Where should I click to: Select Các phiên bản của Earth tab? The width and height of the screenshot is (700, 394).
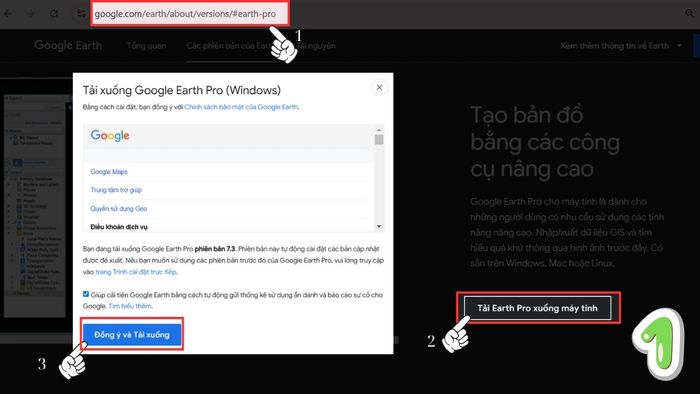229,46
